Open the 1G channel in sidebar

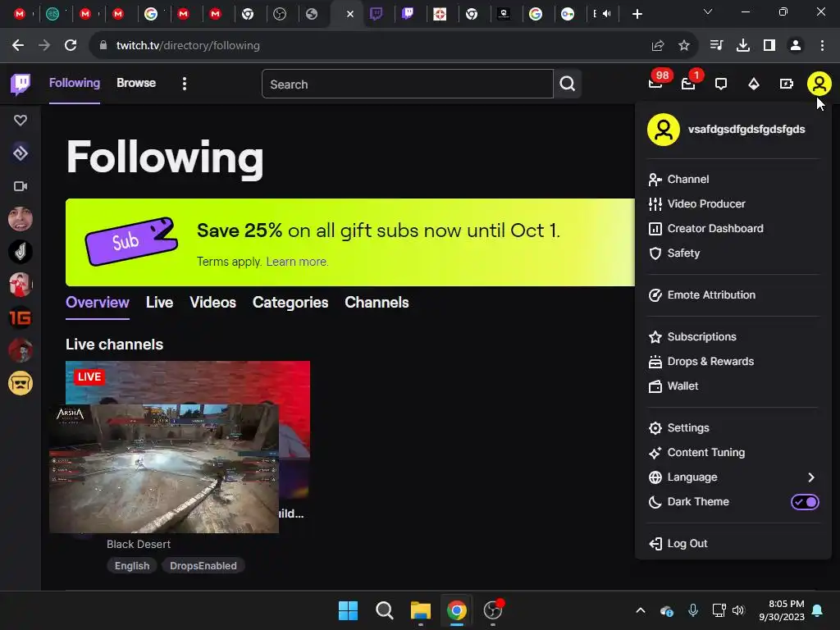click(21, 317)
